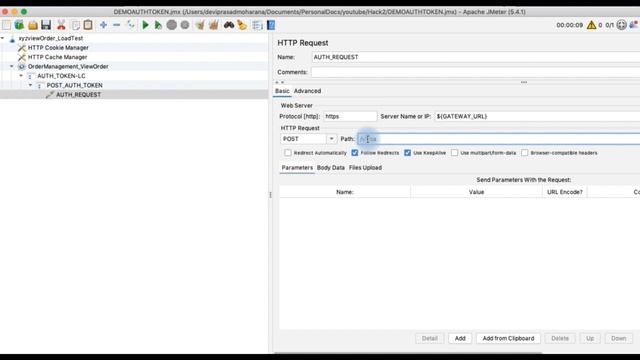Viewport: 640px width, 360px height.
Task: Search the tree with the binoculars icon
Action: point(229,25)
